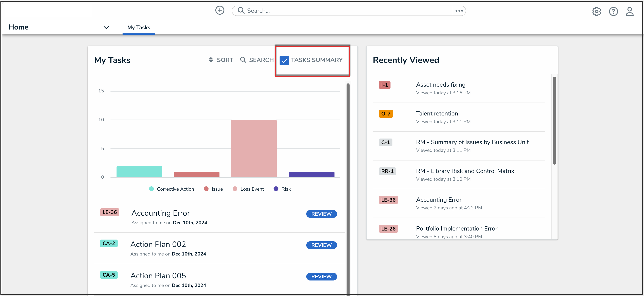Expand the Home dropdown chevron
The image size is (644, 296).
click(x=106, y=27)
